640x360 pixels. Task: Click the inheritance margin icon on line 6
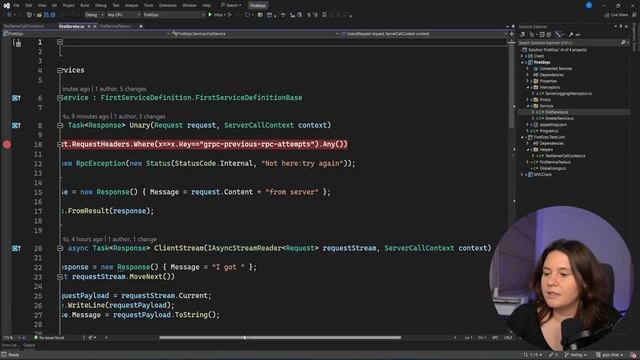click(x=16, y=98)
